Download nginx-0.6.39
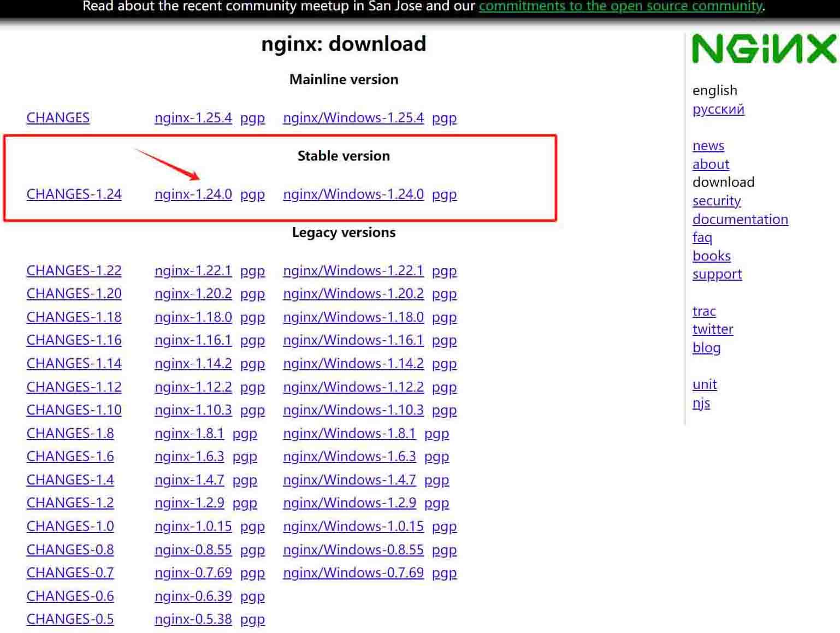 193,596
